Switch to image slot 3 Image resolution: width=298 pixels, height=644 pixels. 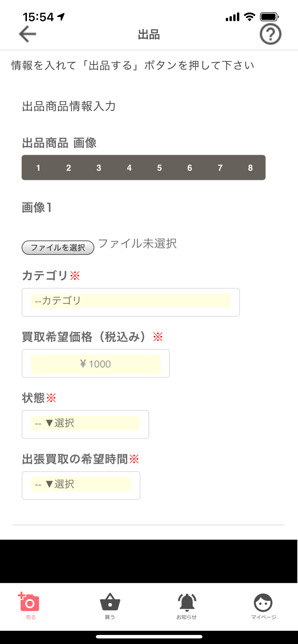(x=99, y=168)
